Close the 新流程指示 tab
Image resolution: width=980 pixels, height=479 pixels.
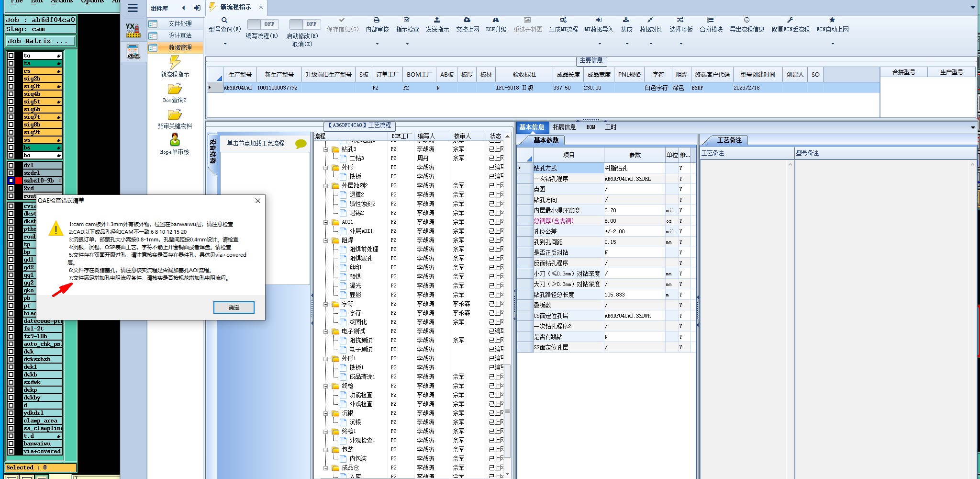point(261,7)
